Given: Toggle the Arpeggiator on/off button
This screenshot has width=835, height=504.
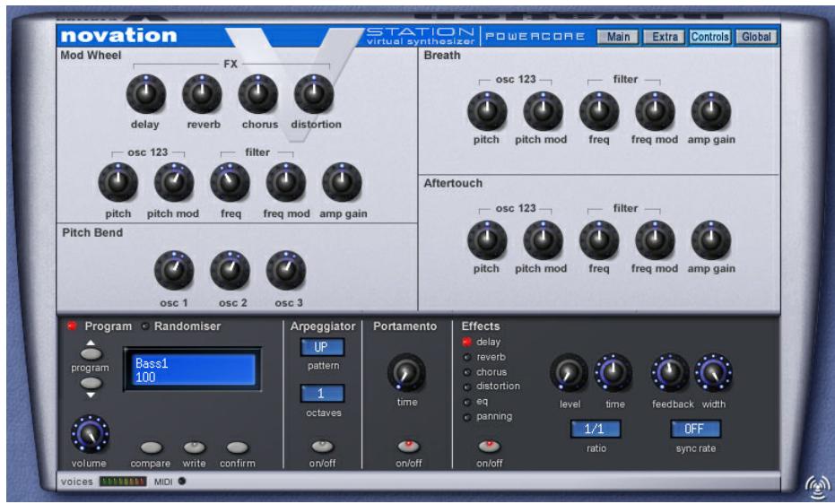Looking at the screenshot, I should click(x=323, y=446).
